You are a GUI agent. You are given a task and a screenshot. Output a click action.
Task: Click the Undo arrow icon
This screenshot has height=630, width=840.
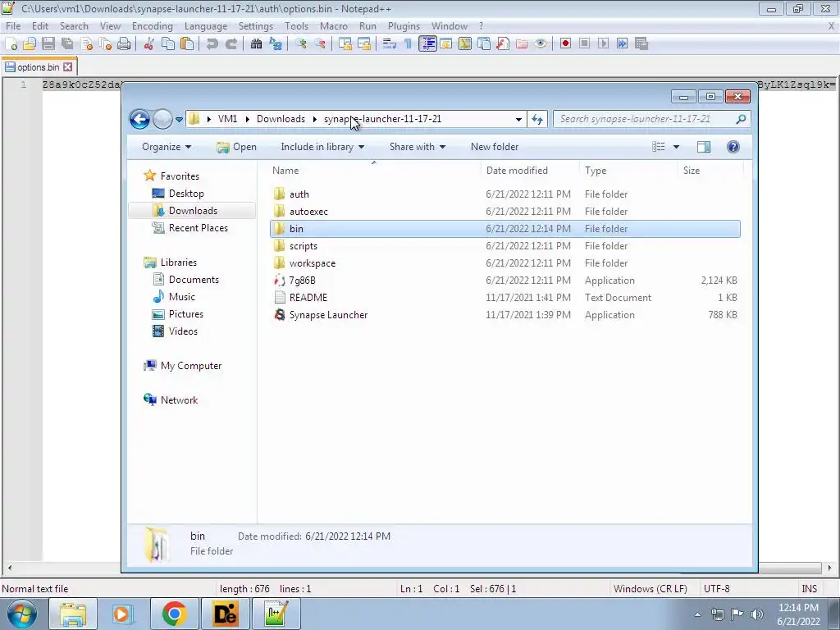point(212,44)
